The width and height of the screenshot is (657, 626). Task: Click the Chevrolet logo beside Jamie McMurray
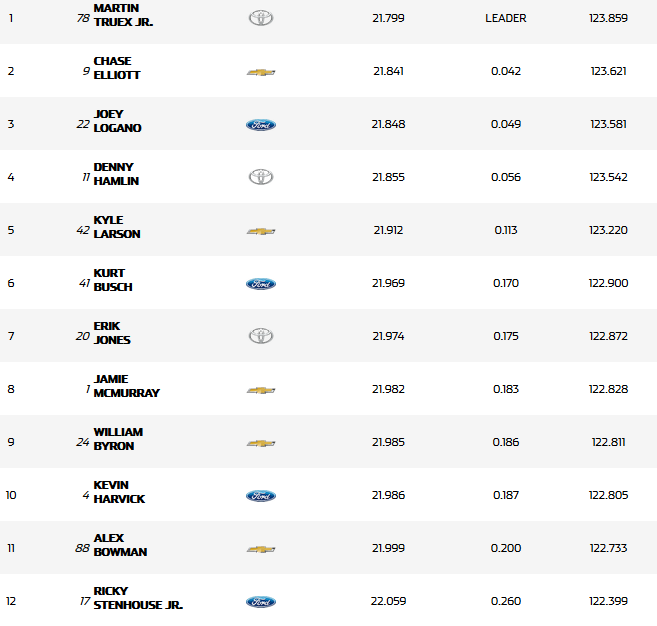pos(260,390)
